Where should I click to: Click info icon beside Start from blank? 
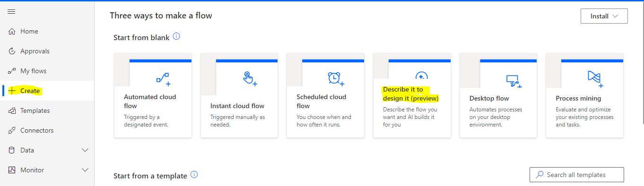click(x=176, y=36)
